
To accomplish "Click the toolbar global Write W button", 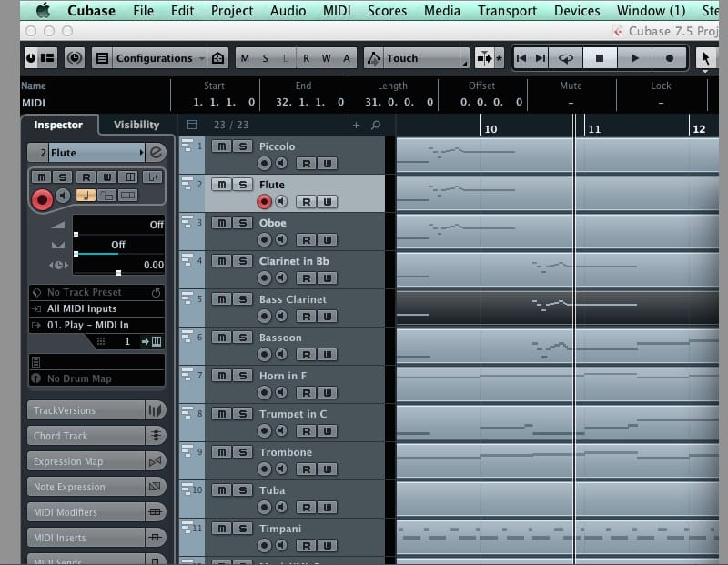I will coord(327,58).
